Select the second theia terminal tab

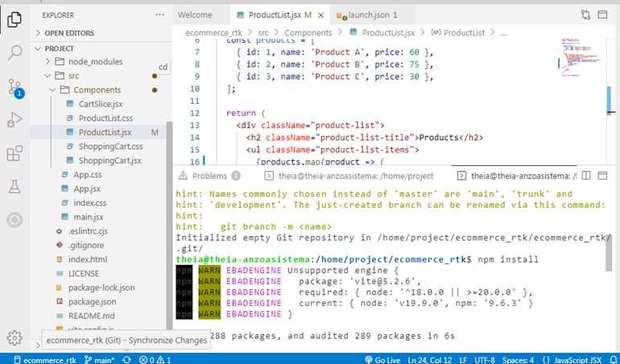[517, 176]
